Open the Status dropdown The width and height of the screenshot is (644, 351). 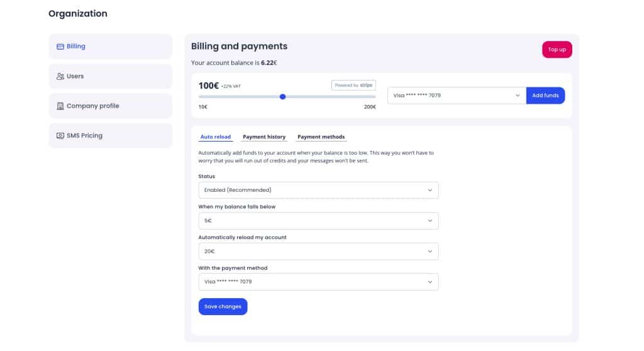318,190
